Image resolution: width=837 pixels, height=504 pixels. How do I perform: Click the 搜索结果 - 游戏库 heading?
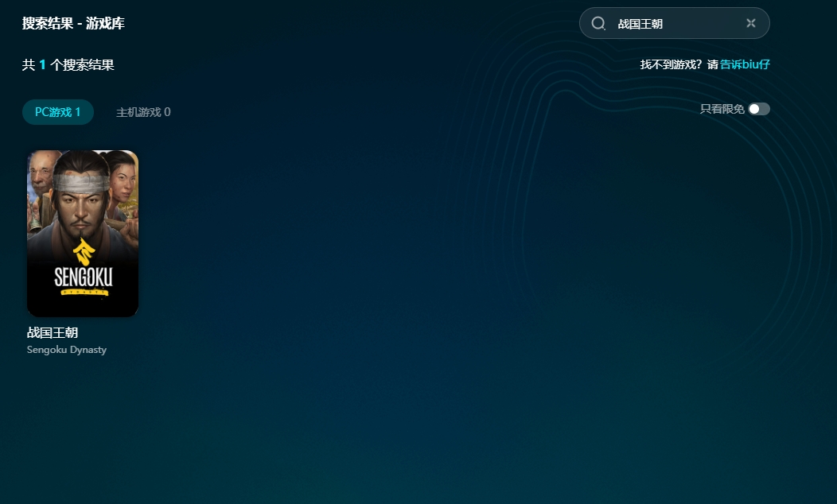(x=73, y=24)
